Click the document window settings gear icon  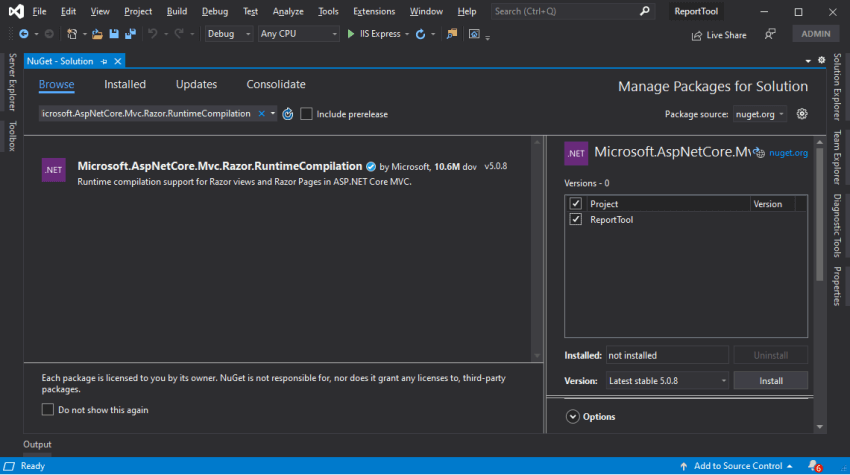pyautogui.click(x=822, y=60)
